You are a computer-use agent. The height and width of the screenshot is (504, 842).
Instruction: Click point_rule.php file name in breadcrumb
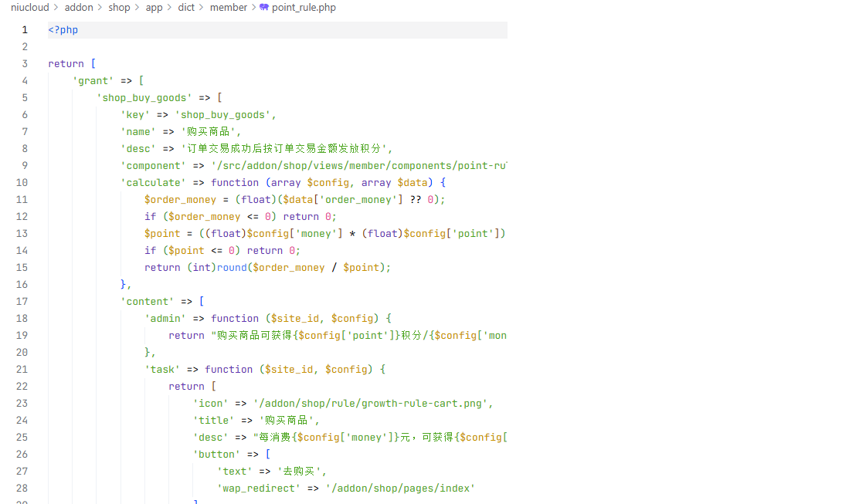pos(304,8)
